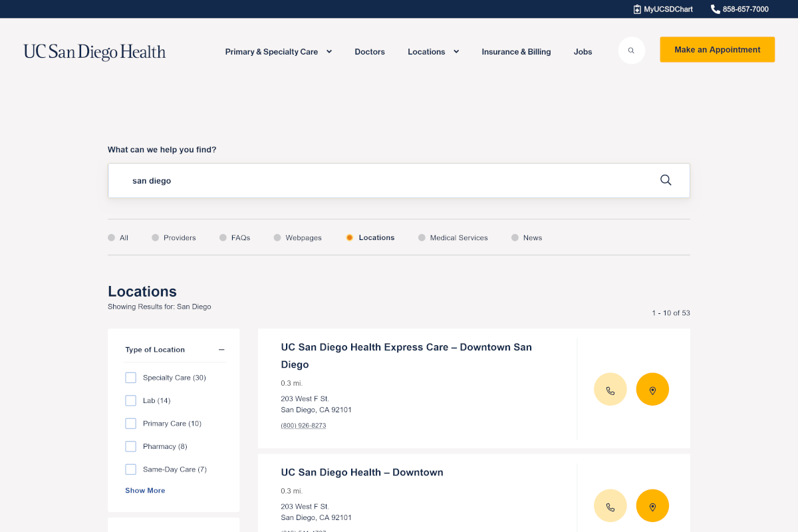The height and width of the screenshot is (532, 798).
Task: Click the Make an Appointment button
Action: [717, 49]
